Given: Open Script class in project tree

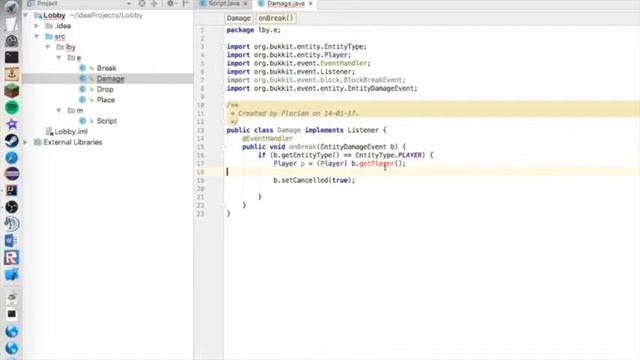Looking at the screenshot, I should [x=107, y=121].
